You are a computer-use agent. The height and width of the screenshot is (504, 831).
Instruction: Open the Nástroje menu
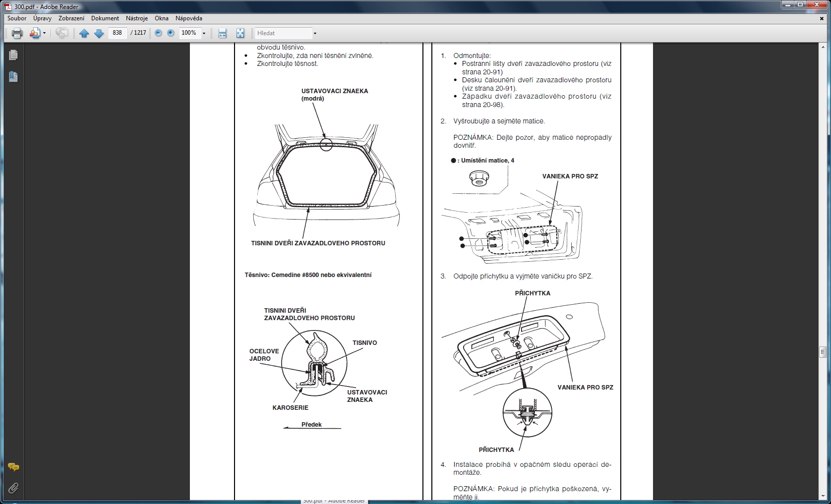[137, 18]
